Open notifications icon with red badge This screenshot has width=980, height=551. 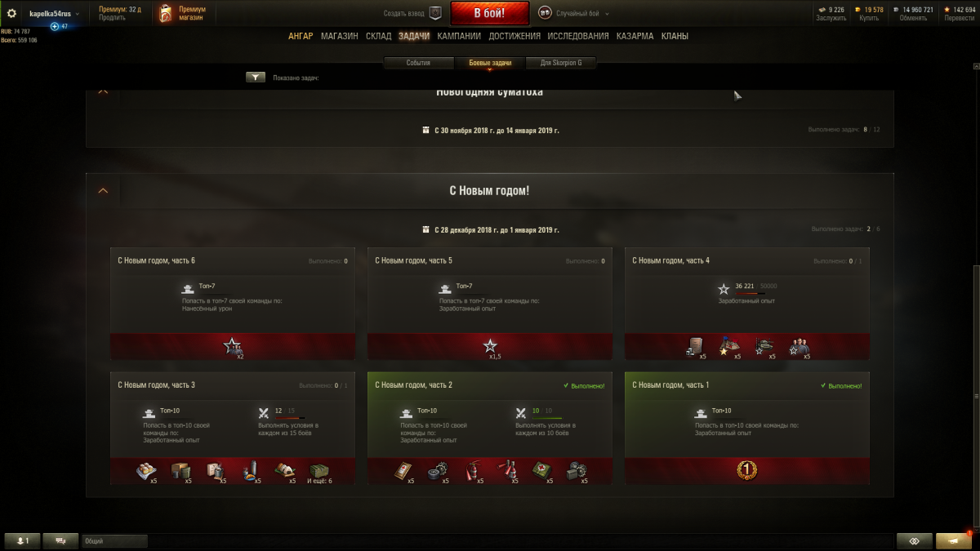(x=954, y=540)
